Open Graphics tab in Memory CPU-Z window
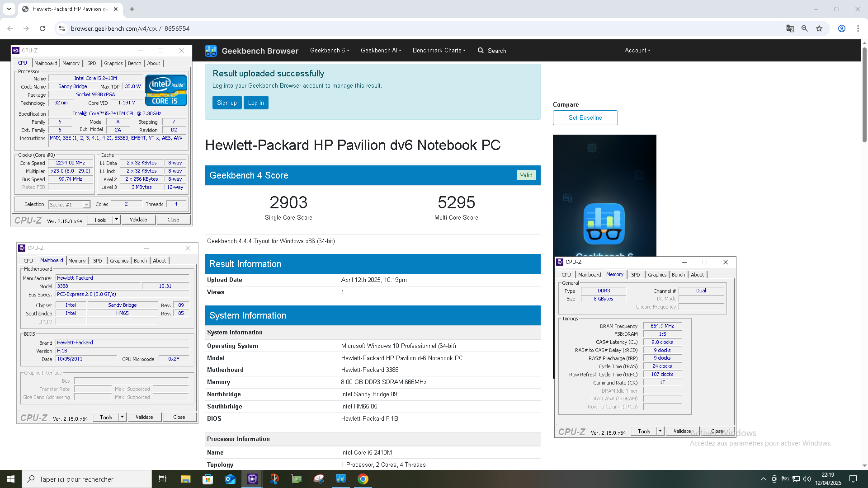The image size is (868, 488). 657,275
